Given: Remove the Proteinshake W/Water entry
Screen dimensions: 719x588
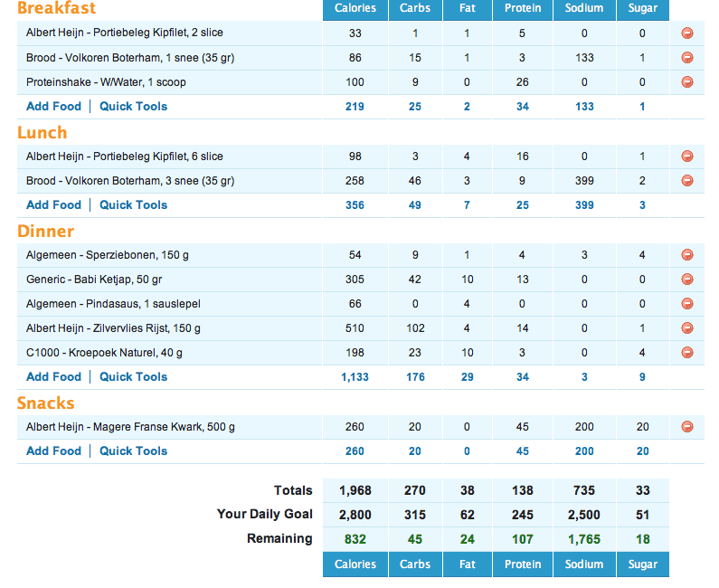Looking at the screenshot, I should pyautogui.click(x=687, y=82).
